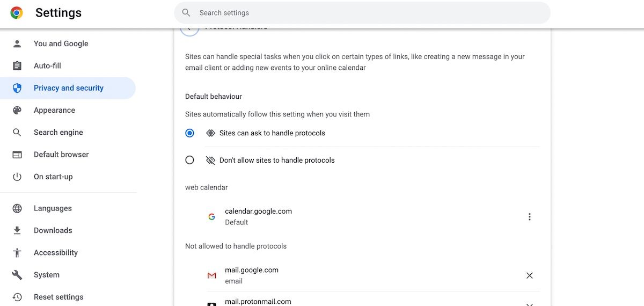Open On start-up settings
This screenshot has width=644, height=306.
pyautogui.click(x=53, y=177)
